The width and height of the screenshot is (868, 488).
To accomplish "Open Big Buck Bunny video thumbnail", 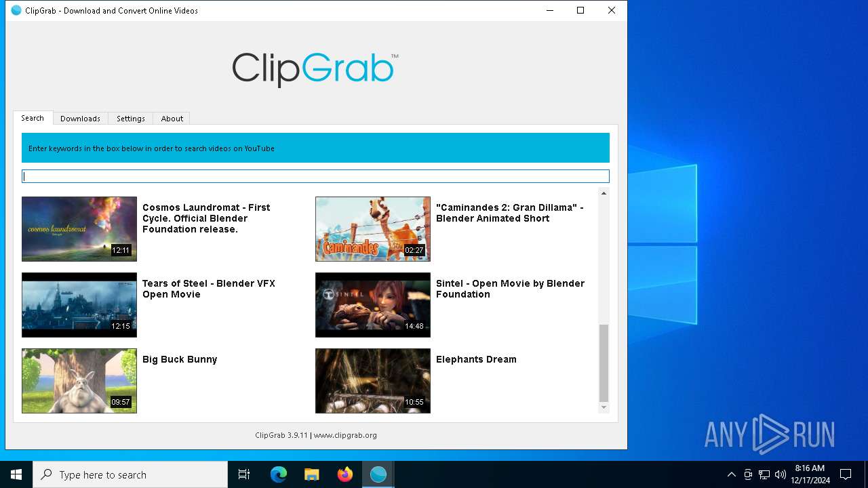I will click(79, 381).
